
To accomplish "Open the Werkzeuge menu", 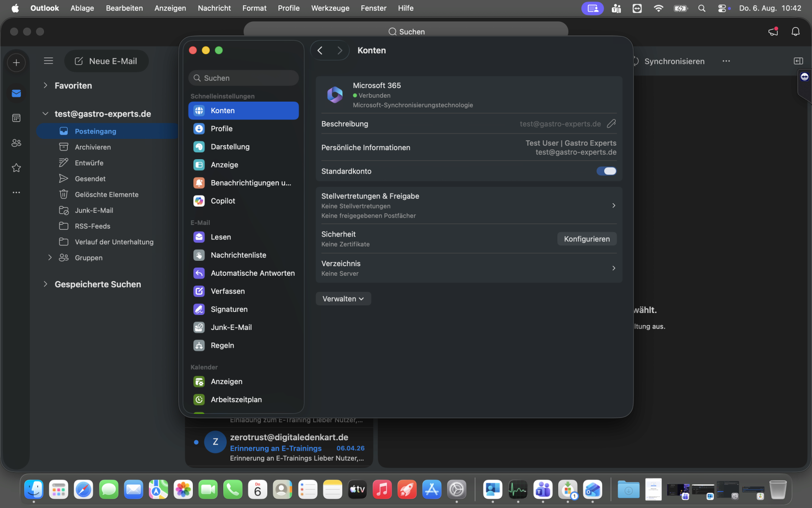I will click(x=330, y=8).
